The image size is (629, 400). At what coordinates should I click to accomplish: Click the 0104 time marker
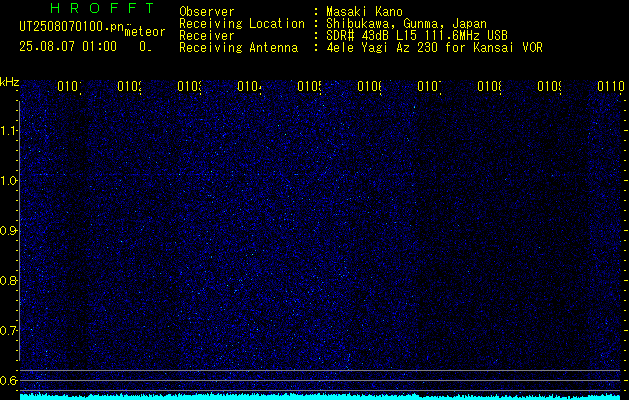click(x=250, y=86)
